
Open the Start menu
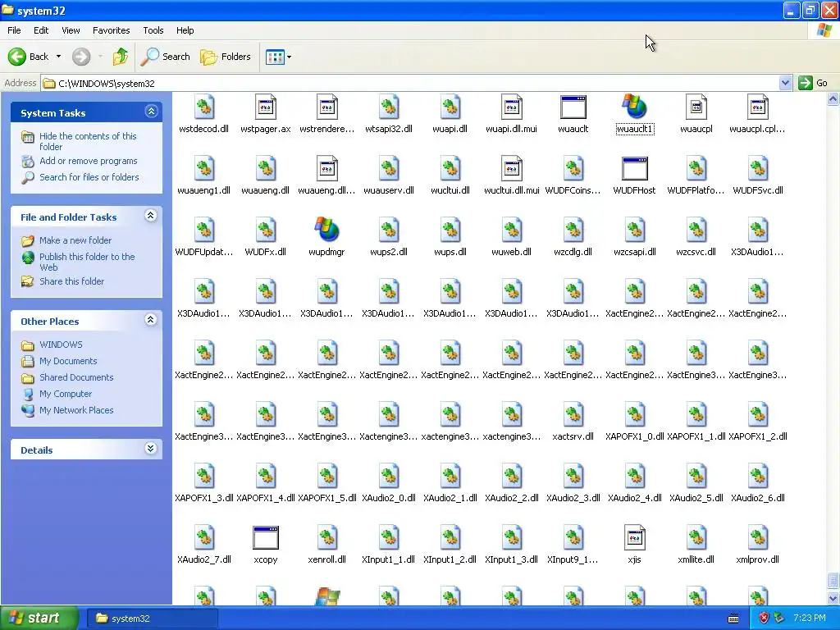pyautogui.click(x=39, y=619)
